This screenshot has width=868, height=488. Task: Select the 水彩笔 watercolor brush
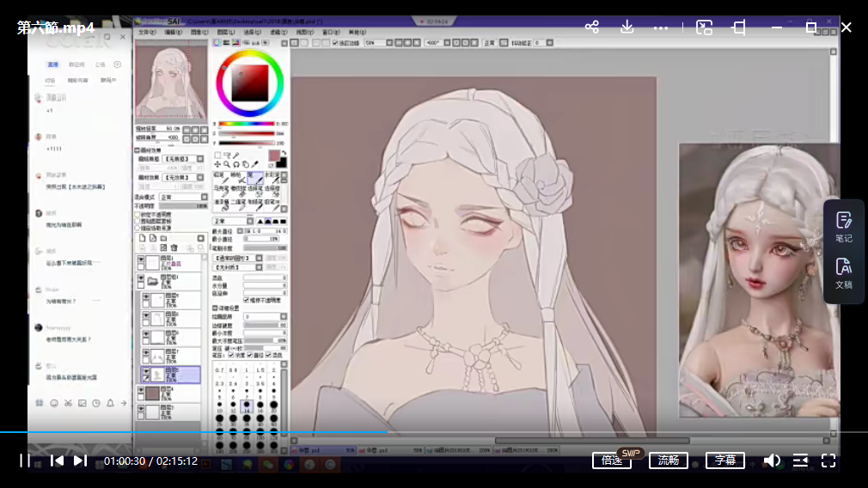[x=272, y=178]
